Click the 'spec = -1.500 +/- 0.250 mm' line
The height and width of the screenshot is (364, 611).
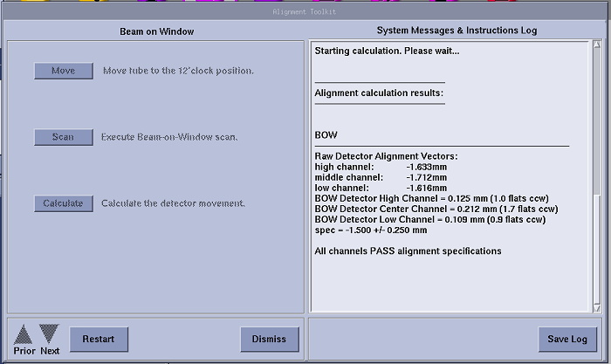(x=371, y=230)
